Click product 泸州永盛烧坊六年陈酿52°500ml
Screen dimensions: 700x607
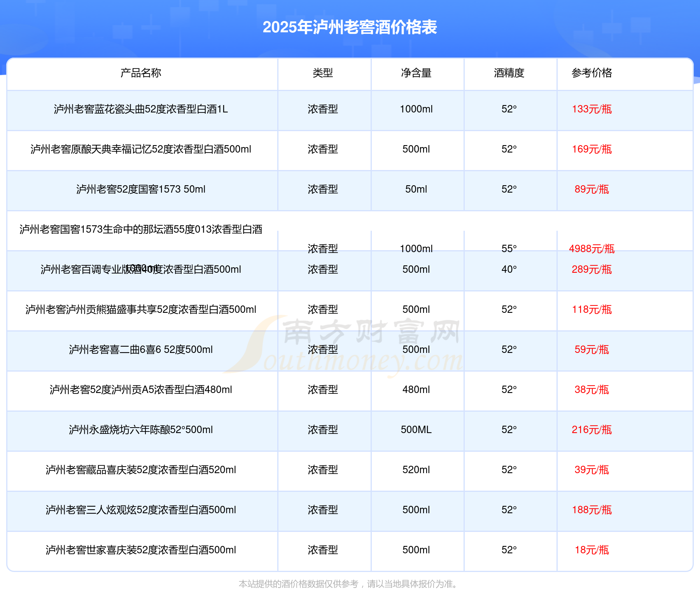point(141,430)
